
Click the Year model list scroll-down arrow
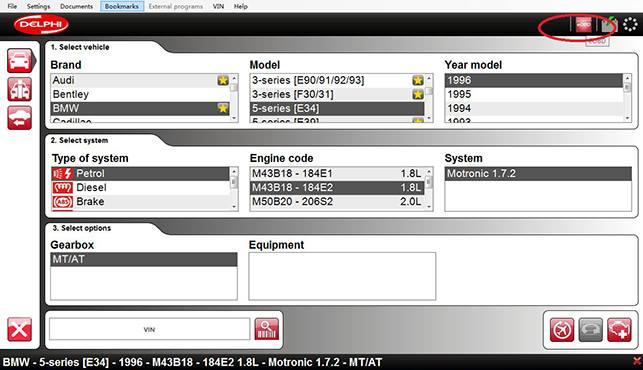pyautogui.click(x=627, y=119)
